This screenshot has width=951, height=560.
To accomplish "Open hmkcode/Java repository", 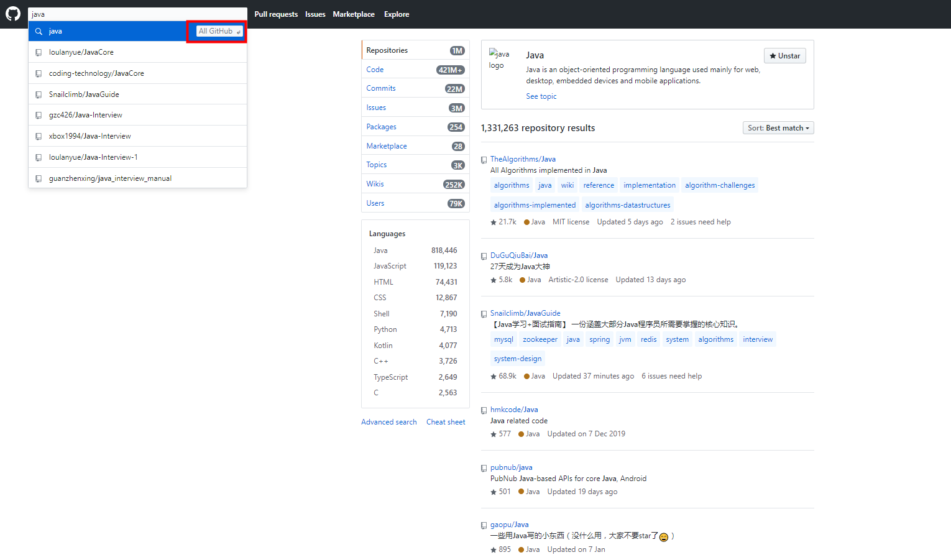I will 514,410.
